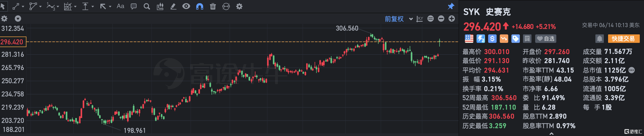Image resolution: width=644 pixels, height=136 pixels.
Task: Open the 前复权 adjustment dropdown
Action: point(399,19)
